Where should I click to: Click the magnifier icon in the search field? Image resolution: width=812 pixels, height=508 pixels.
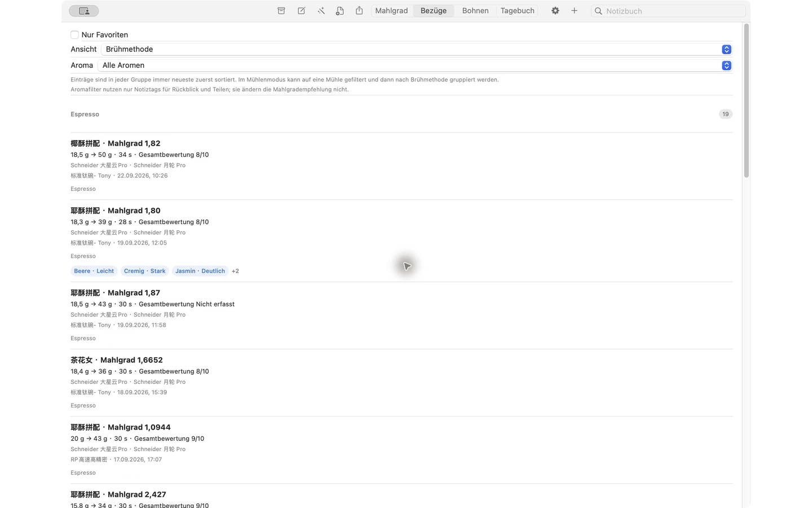pyautogui.click(x=598, y=11)
